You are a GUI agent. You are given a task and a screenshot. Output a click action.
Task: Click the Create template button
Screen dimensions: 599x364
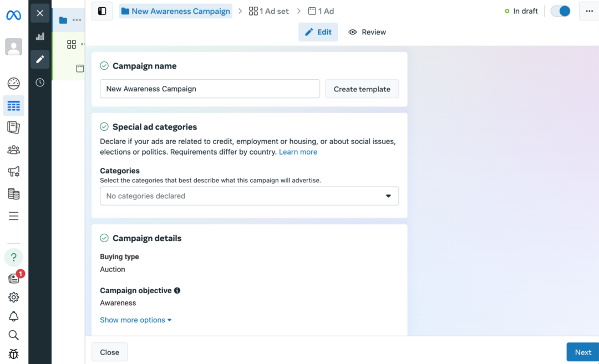tap(362, 89)
